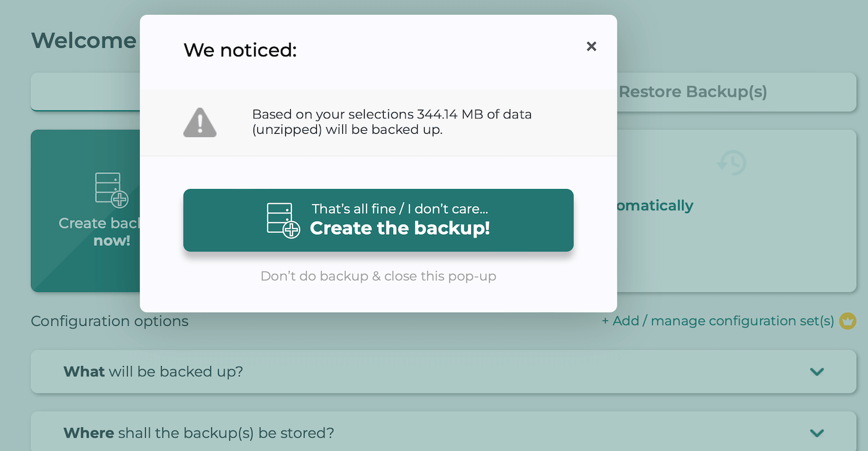Click the chevron on the "What will be backed up?" row
Screen dimensions: 868x451
point(817,372)
